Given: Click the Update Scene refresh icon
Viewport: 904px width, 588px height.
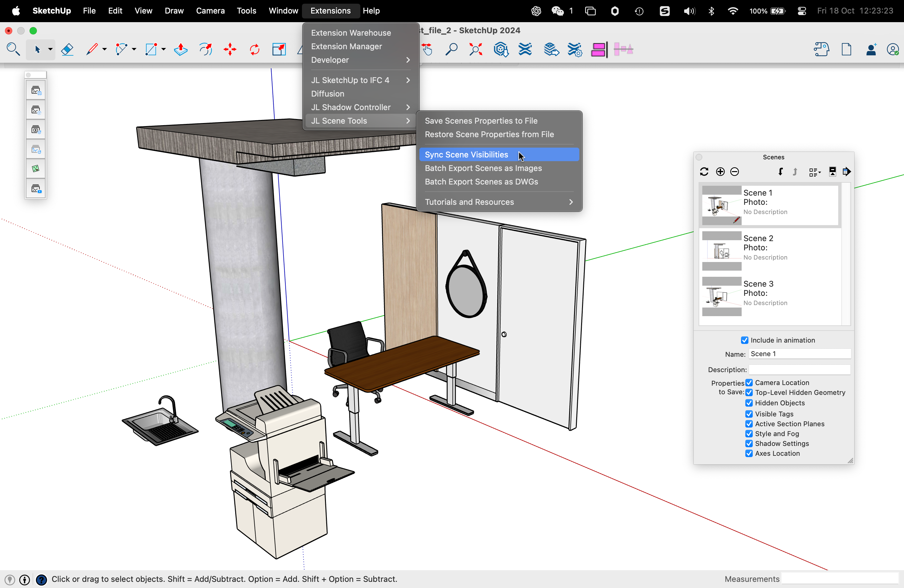Looking at the screenshot, I should pos(704,172).
